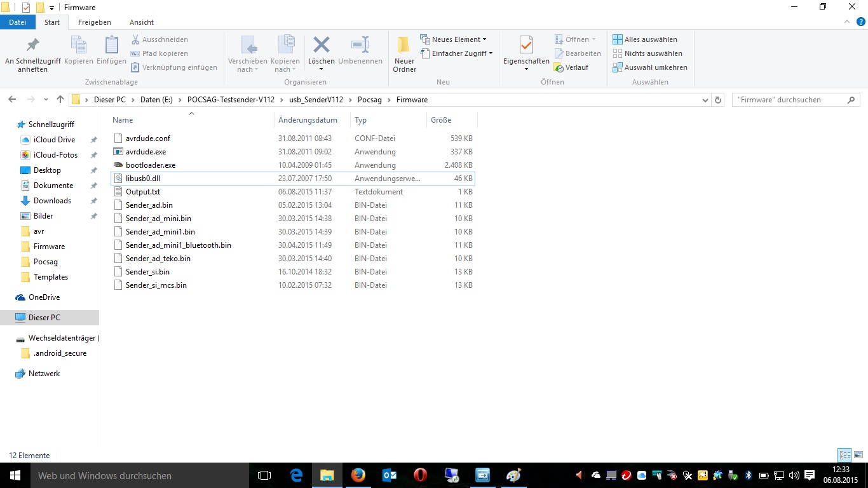Click the Löschen (delete) icon in ribbon
868x488 pixels.
point(321,46)
